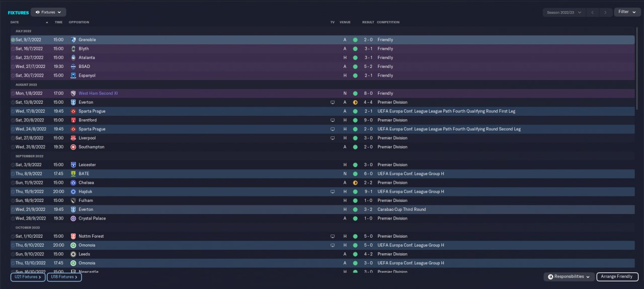Select the row marker for the Blyth fixture

13,49
